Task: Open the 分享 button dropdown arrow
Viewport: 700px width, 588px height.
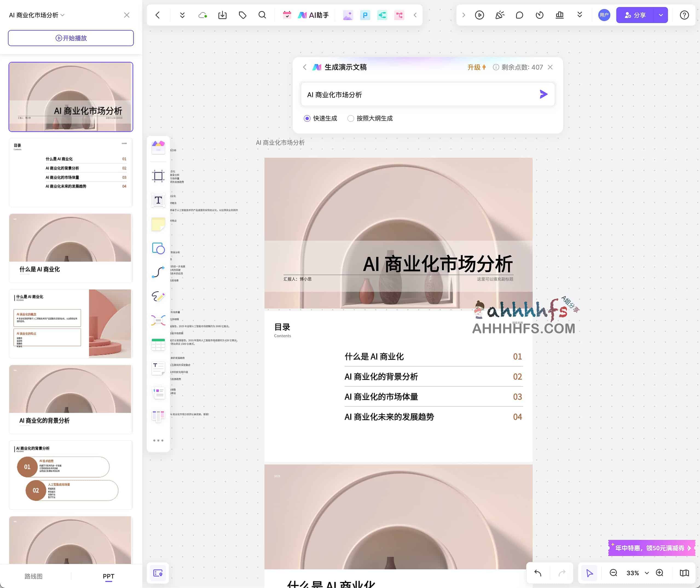Action: point(660,15)
